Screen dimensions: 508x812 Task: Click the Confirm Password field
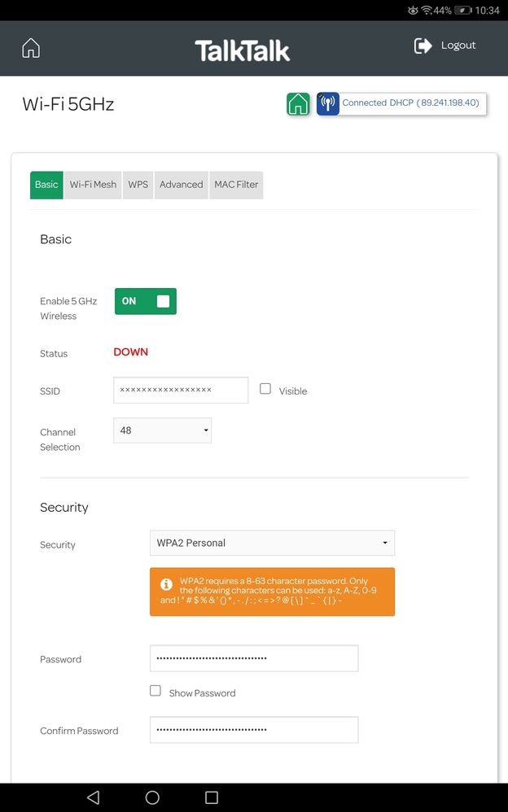[254, 730]
